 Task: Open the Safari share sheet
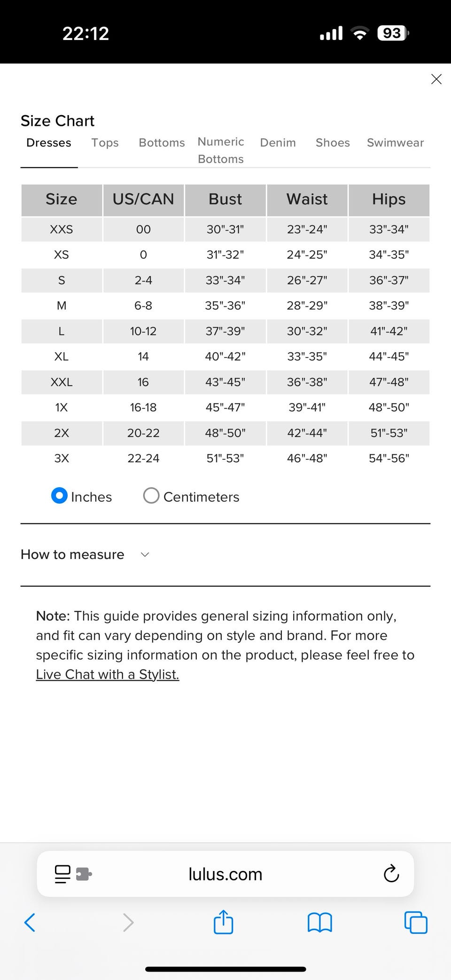point(223,922)
